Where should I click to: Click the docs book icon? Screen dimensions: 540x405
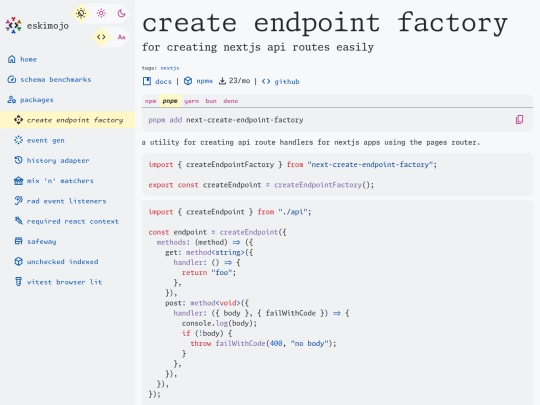pyautogui.click(x=147, y=81)
